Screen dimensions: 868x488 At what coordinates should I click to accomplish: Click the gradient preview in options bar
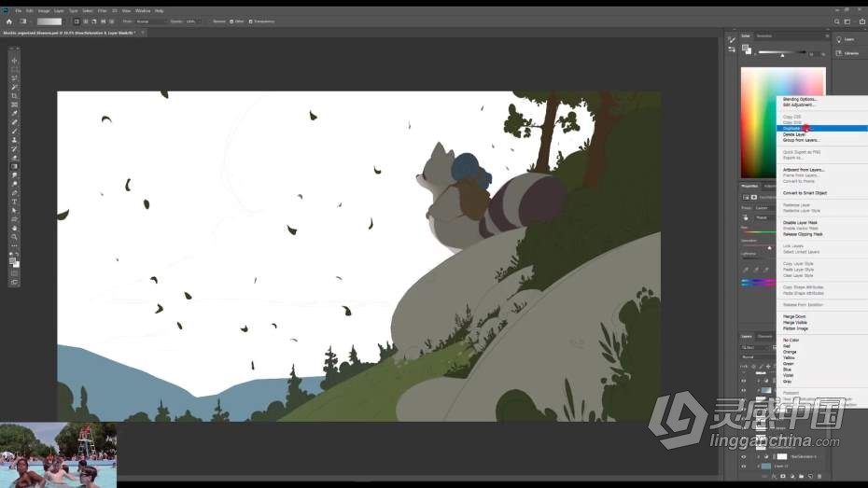49,21
